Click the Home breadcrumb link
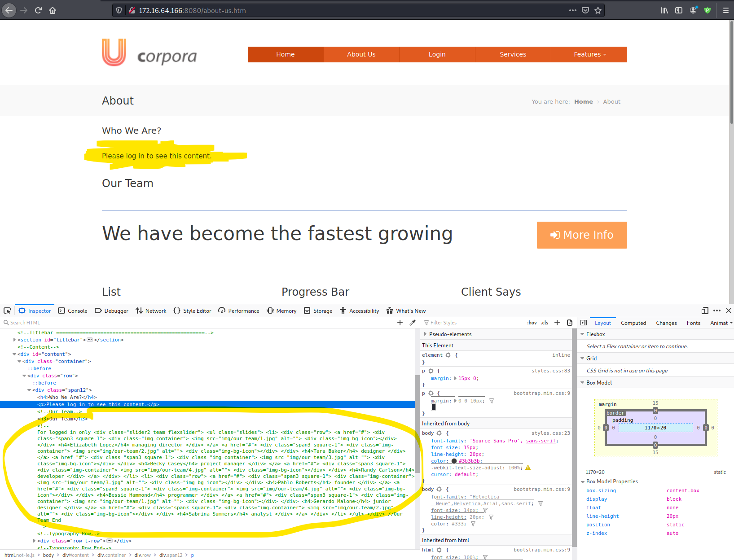The image size is (734, 560). pyautogui.click(x=584, y=102)
